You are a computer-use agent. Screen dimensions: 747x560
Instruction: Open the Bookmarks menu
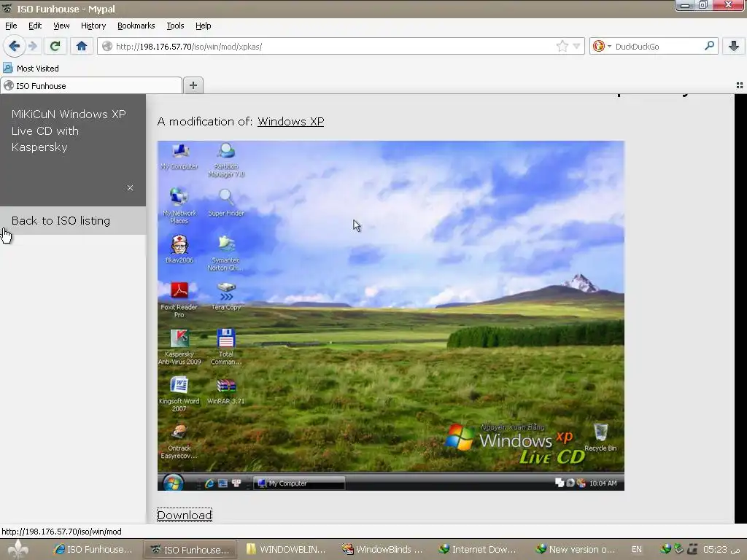pyautogui.click(x=136, y=26)
